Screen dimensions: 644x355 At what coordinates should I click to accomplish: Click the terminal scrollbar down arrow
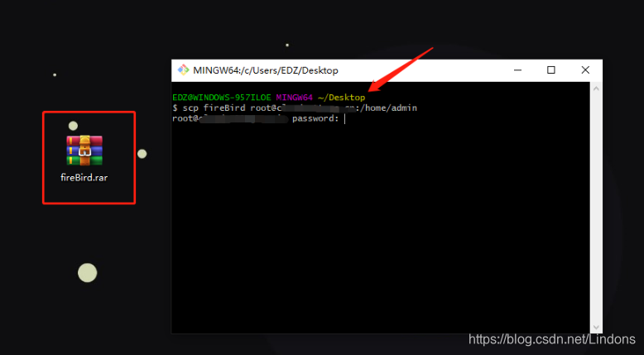tap(596, 327)
